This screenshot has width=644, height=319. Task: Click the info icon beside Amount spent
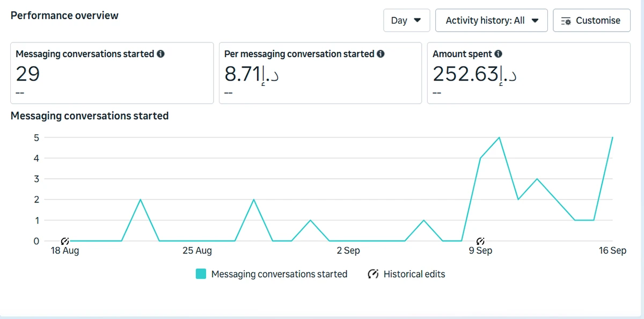click(498, 54)
